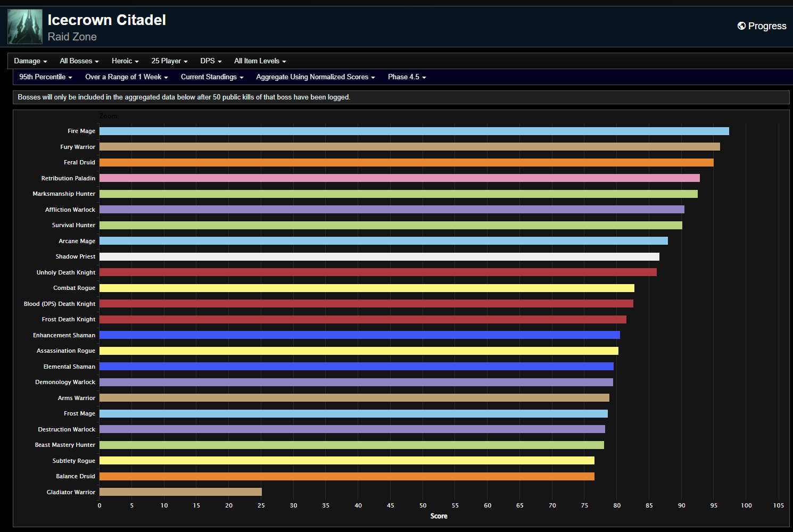Click the Fire Mage score bar

pyautogui.click(x=414, y=131)
